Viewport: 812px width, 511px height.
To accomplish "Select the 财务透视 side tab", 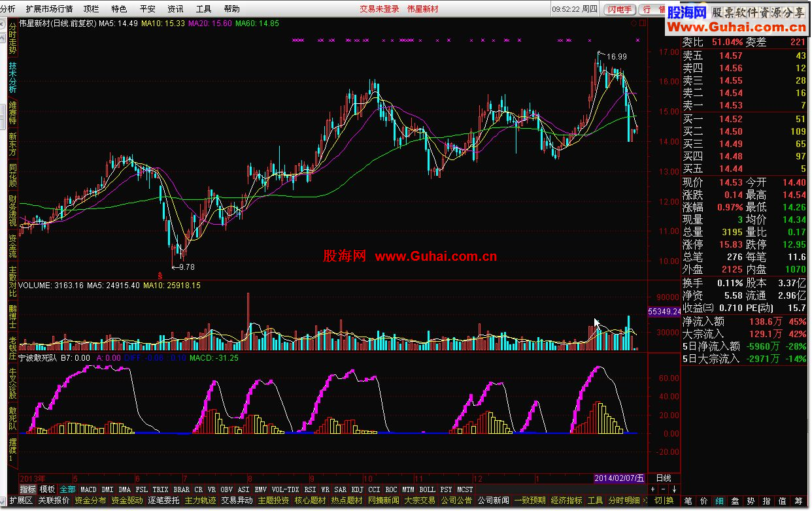I will (x=12, y=211).
